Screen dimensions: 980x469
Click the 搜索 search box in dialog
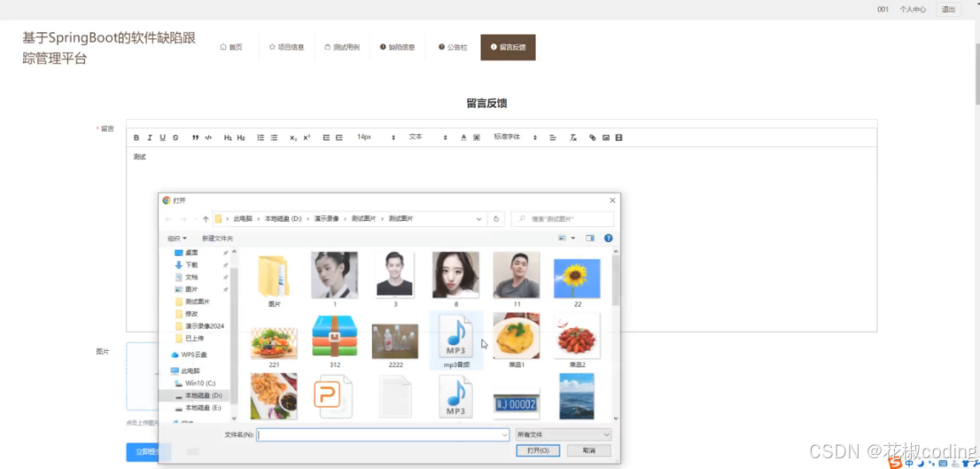(x=563, y=219)
